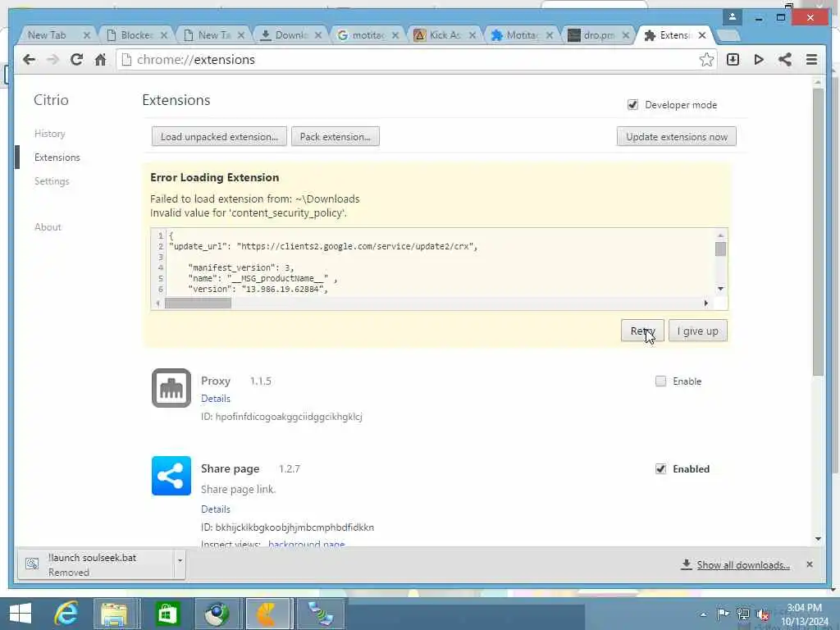Open the home page
Screen dimensions: 840x630
[x=100, y=59]
